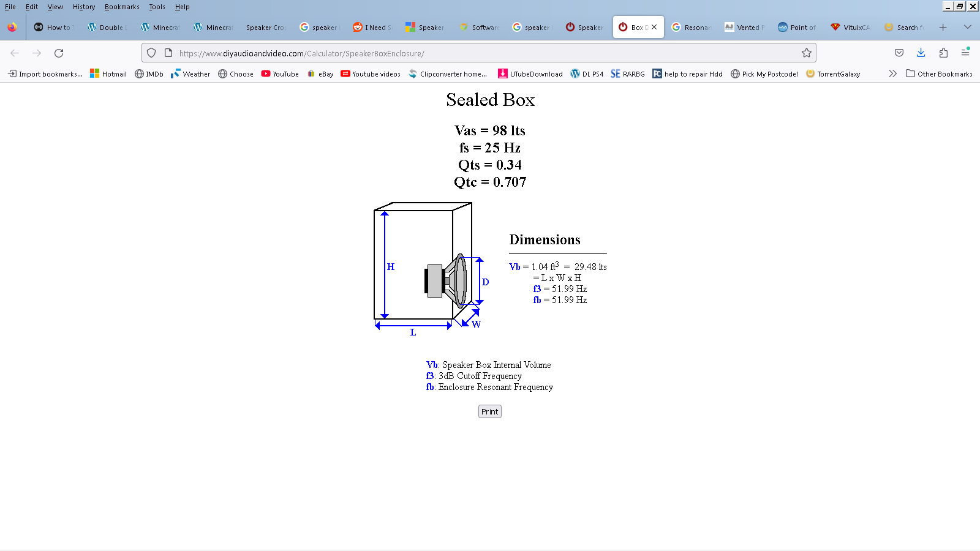Switch to the Vented tab

click(744, 27)
